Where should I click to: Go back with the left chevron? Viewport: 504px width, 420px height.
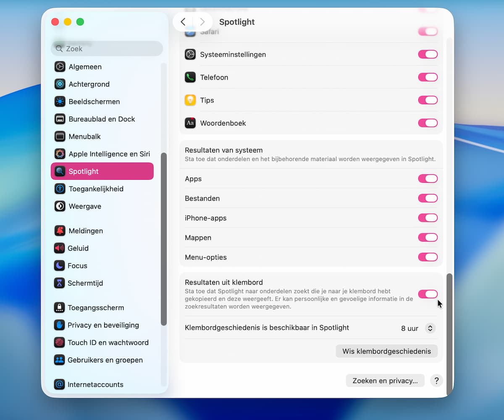point(183,22)
